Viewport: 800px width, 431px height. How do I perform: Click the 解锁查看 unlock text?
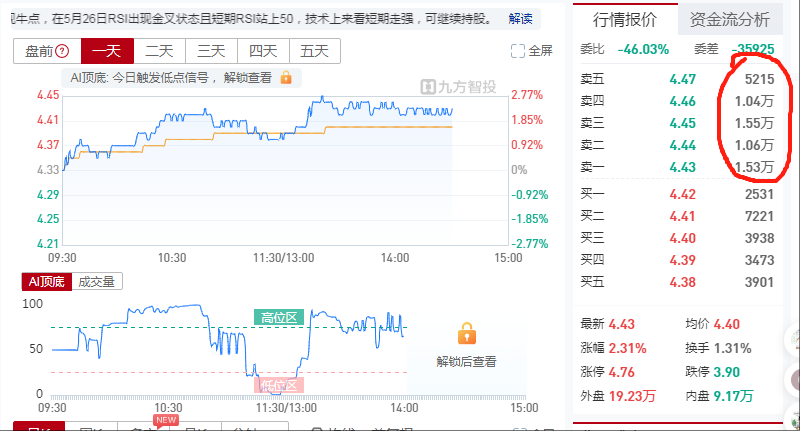pyautogui.click(x=247, y=78)
